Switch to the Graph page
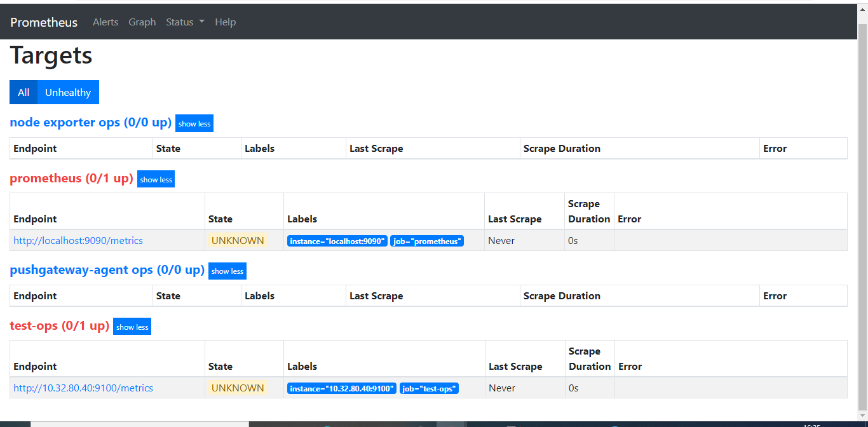This screenshot has height=427, width=868. (x=142, y=22)
